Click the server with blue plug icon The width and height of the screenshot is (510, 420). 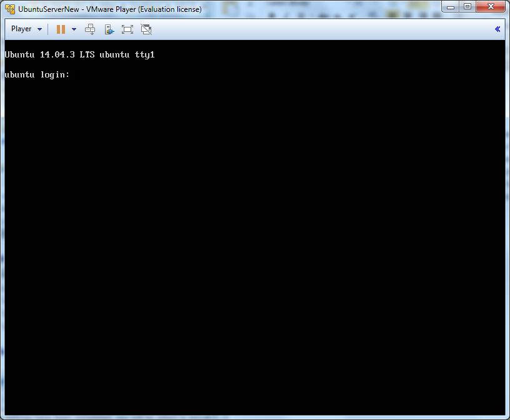pos(109,29)
